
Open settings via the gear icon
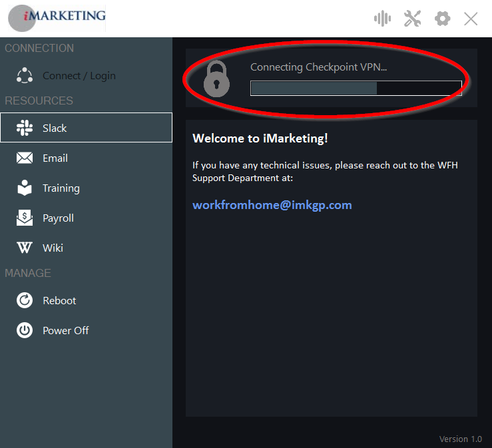442,19
